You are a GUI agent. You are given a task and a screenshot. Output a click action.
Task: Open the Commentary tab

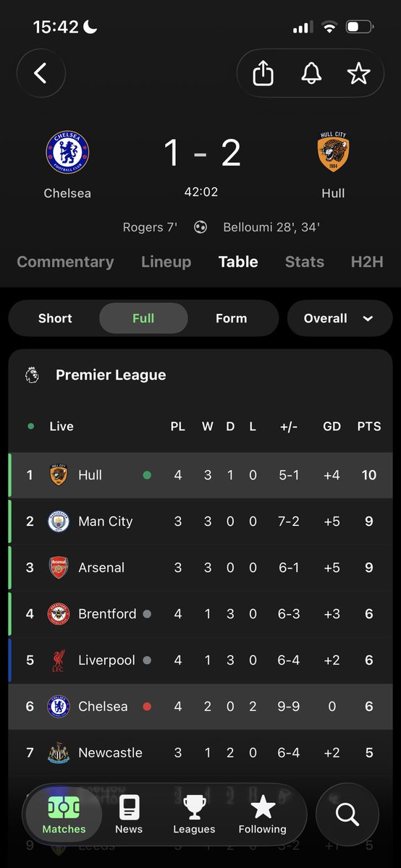point(65,262)
